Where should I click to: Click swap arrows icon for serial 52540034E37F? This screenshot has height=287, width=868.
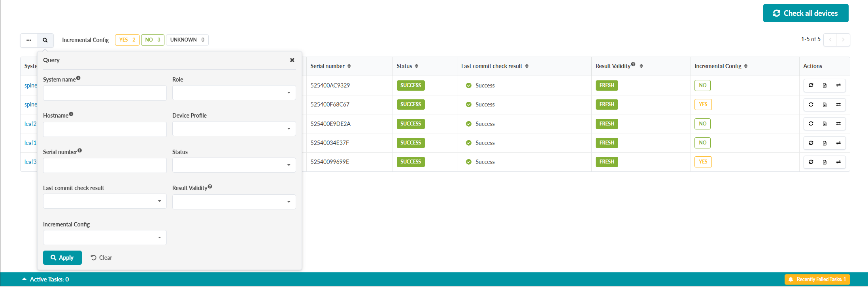point(838,143)
